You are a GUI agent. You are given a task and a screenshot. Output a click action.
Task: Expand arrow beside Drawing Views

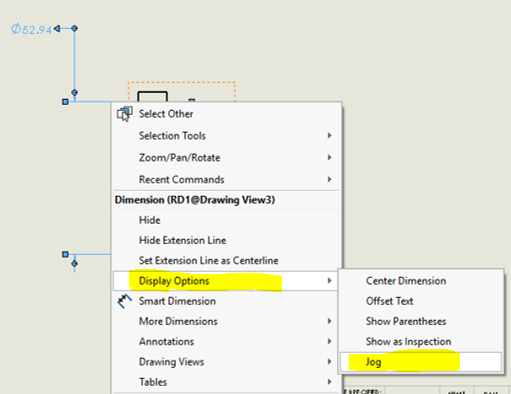pos(329,362)
